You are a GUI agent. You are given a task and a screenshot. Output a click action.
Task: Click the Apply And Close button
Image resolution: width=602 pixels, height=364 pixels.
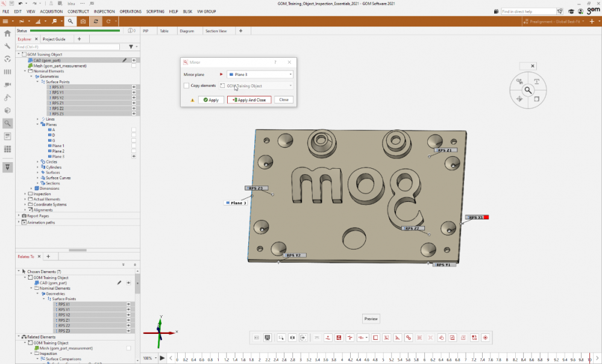(x=249, y=100)
